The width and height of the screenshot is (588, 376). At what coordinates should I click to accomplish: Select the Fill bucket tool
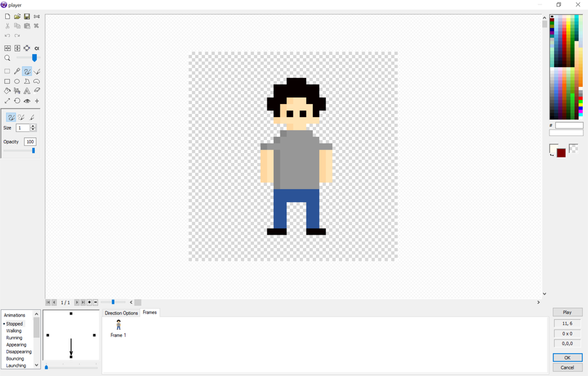click(7, 91)
